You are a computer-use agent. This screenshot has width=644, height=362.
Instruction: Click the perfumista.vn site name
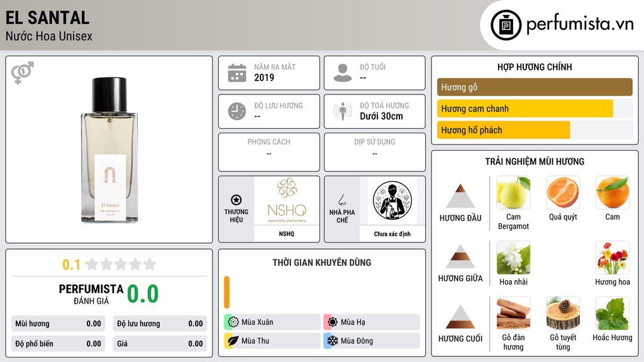[x=580, y=25]
